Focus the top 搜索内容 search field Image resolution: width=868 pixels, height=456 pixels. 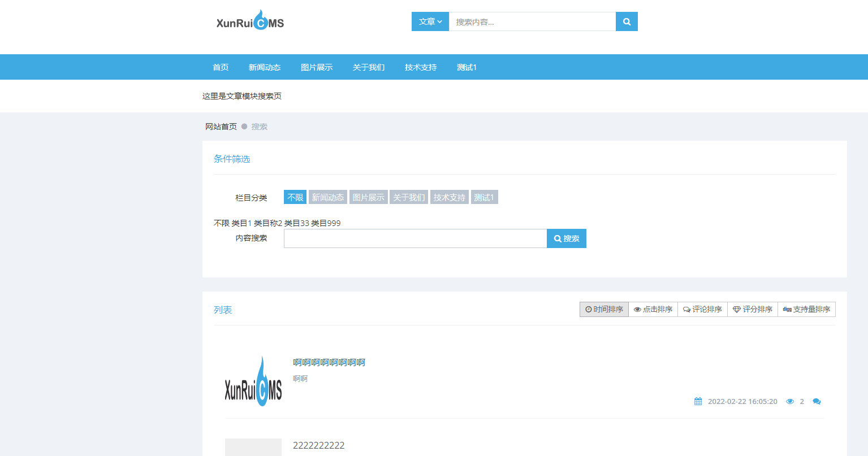click(x=532, y=21)
